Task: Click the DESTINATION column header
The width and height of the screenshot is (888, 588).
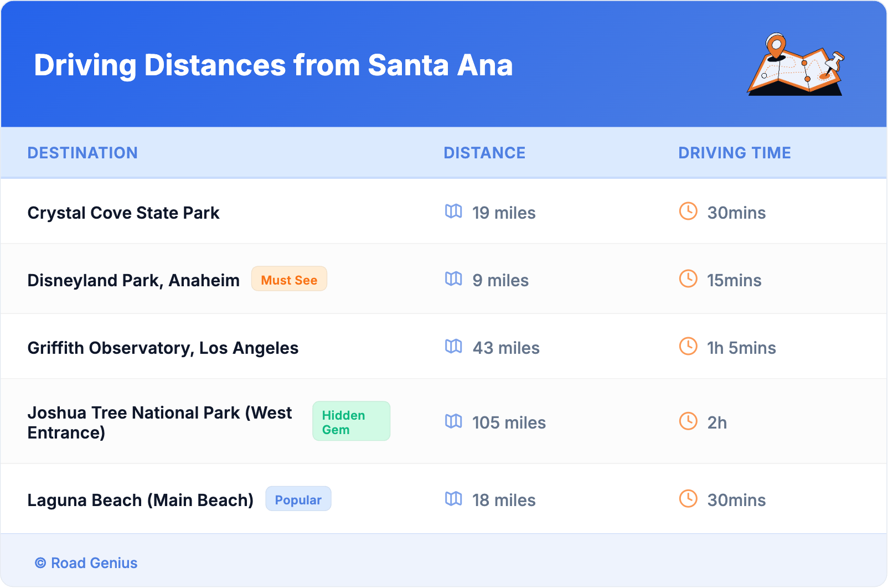Action: 82,153
